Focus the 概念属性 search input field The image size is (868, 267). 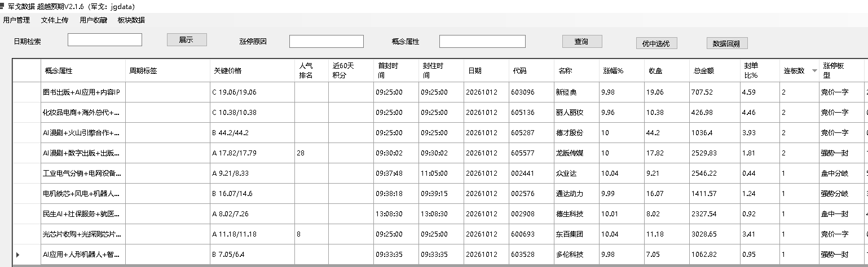pyautogui.click(x=482, y=41)
